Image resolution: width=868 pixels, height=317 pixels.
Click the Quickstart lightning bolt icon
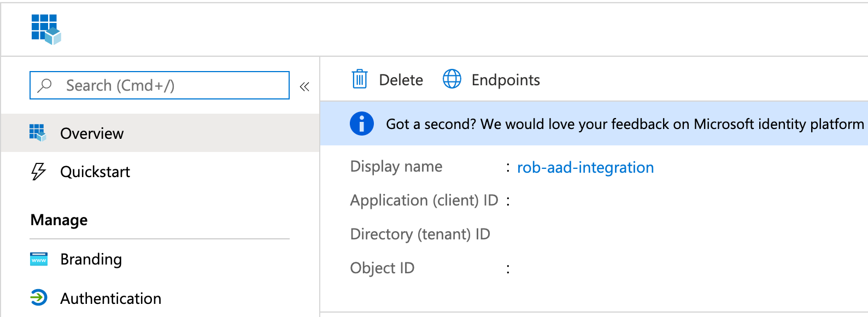(x=38, y=172)
